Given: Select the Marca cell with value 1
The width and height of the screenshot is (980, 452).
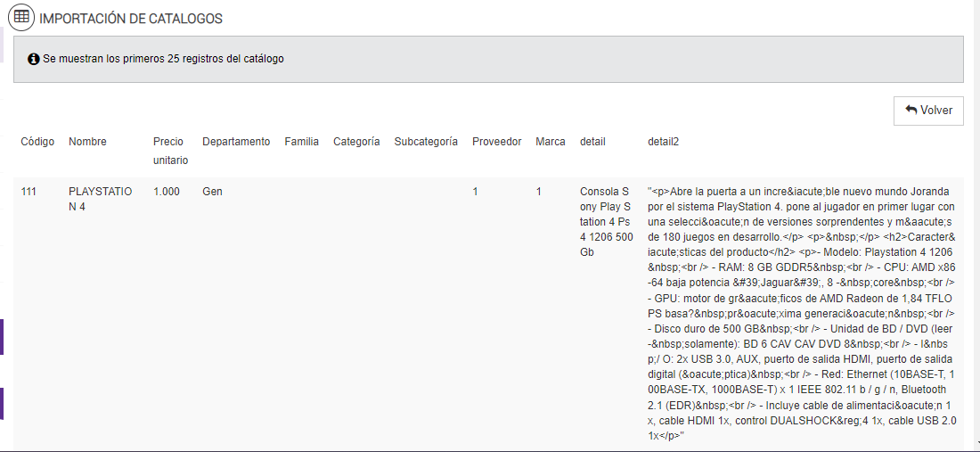Looking at the screenshot, I should click(539, 192).
